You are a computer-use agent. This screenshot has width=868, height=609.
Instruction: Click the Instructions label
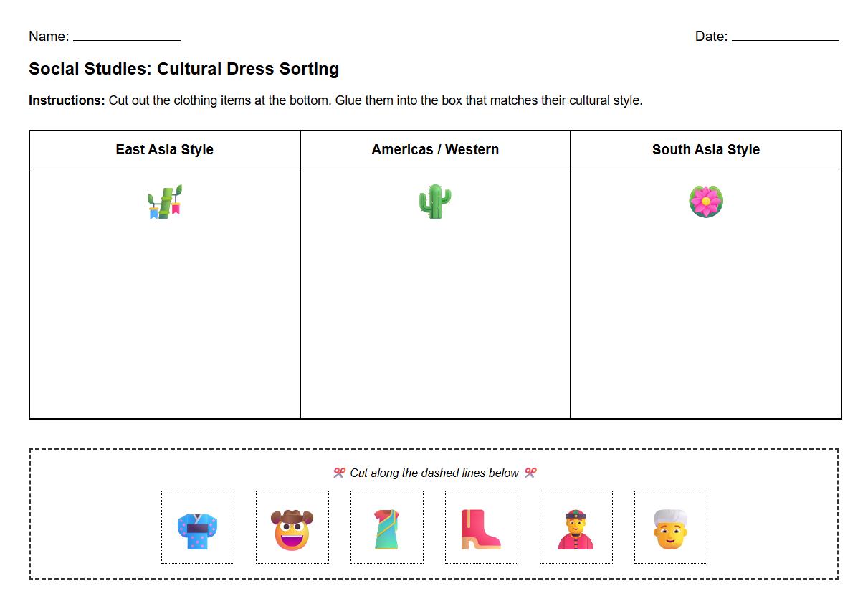pos(67,100)
